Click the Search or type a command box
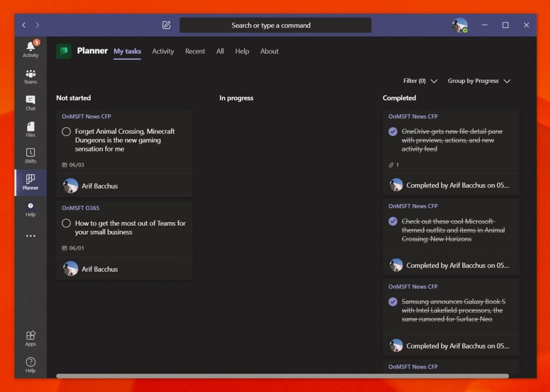 point(276,25)
